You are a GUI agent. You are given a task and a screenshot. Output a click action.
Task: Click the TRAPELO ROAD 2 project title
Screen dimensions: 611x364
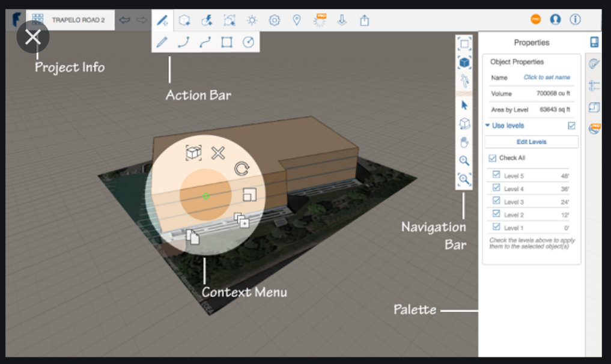[x=78, y=20]
